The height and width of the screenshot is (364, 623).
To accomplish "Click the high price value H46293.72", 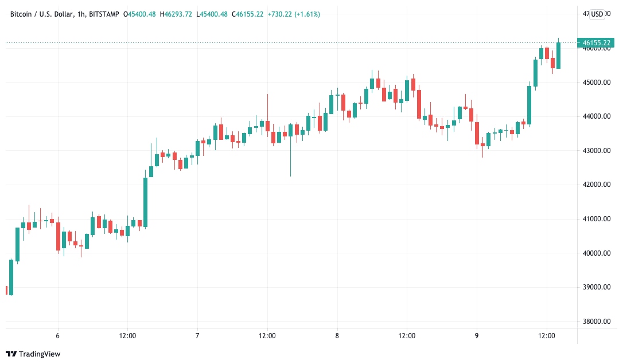I will click(176, 14).
